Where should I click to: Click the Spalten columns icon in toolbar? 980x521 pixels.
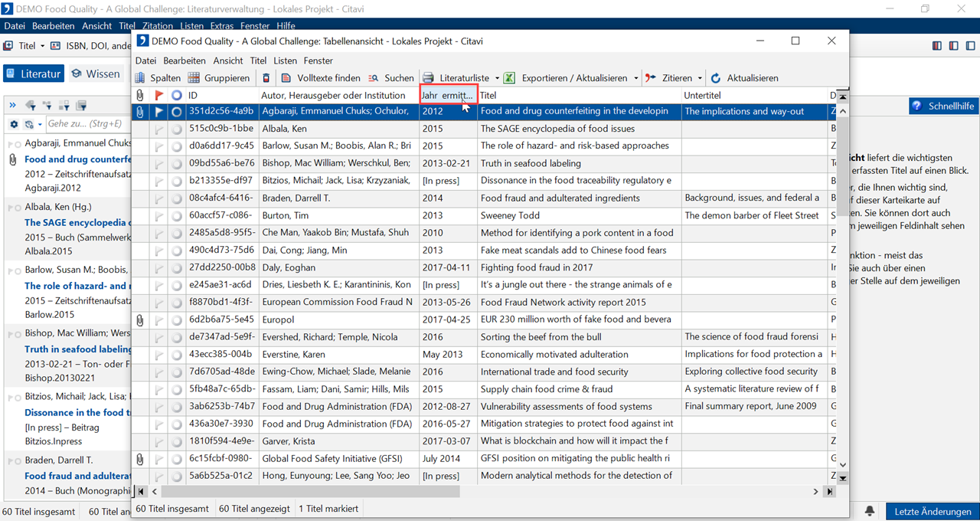(x=140, y=78)
